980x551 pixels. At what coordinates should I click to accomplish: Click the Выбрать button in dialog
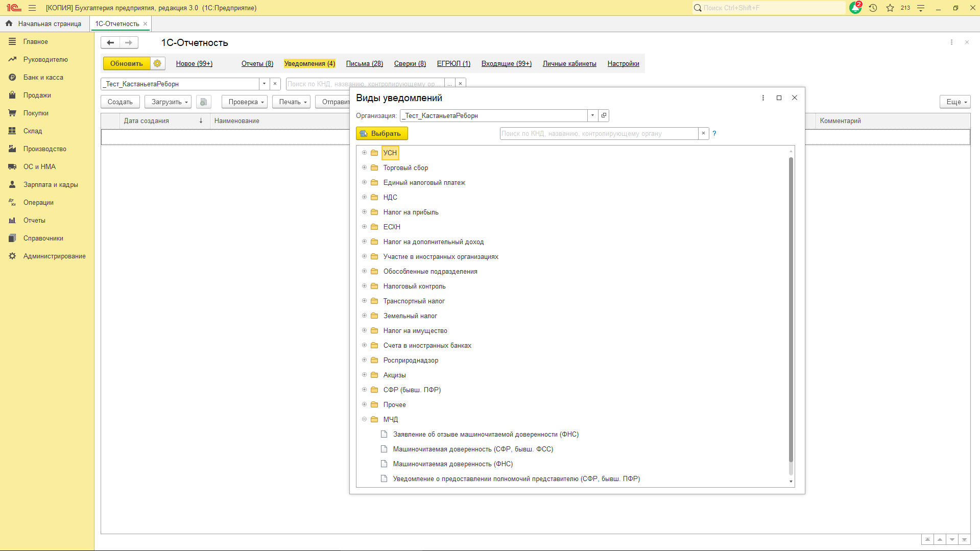pos(381,133)
